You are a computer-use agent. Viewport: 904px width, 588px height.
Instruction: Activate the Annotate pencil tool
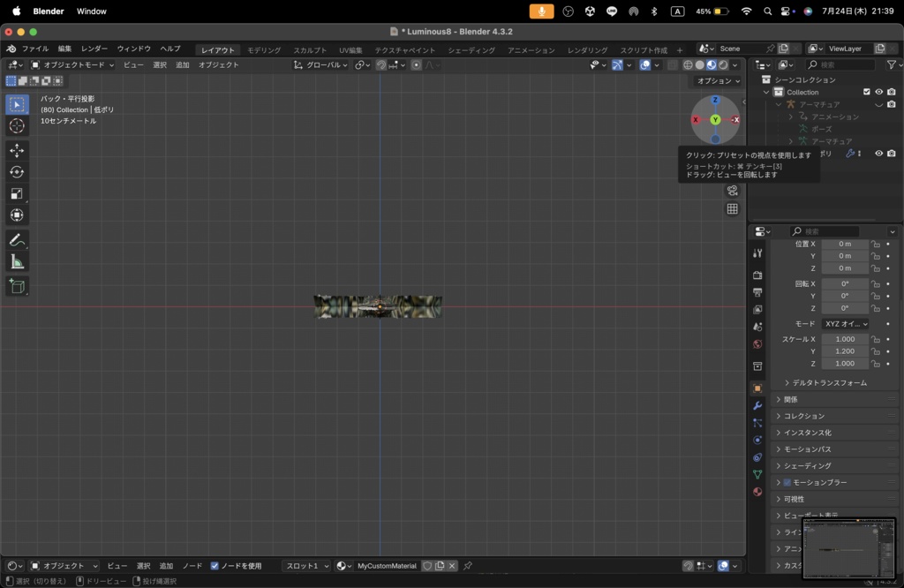click(17, 240)
